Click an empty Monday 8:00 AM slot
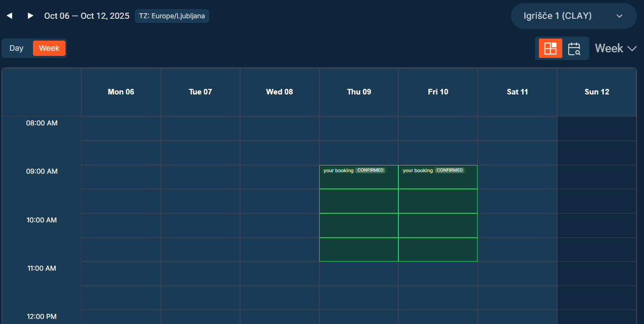 [120, 128]
